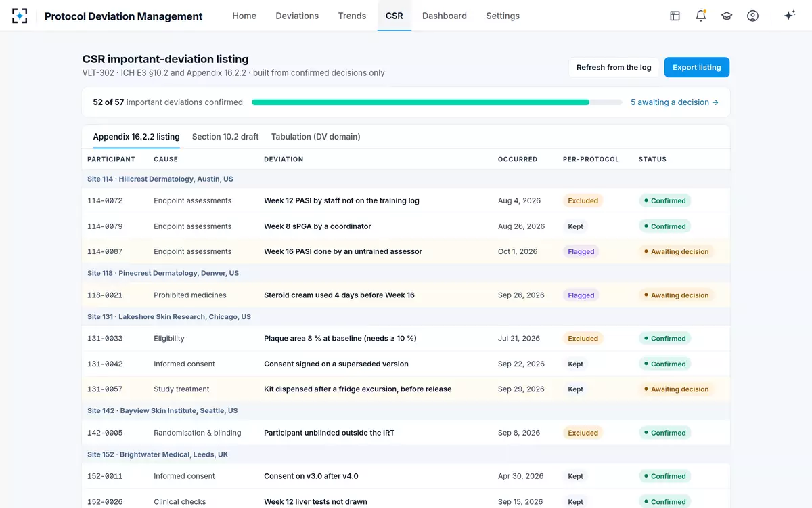Open the 5 awaiting a decision link
812x508 pixels.
tap(675, 102)
